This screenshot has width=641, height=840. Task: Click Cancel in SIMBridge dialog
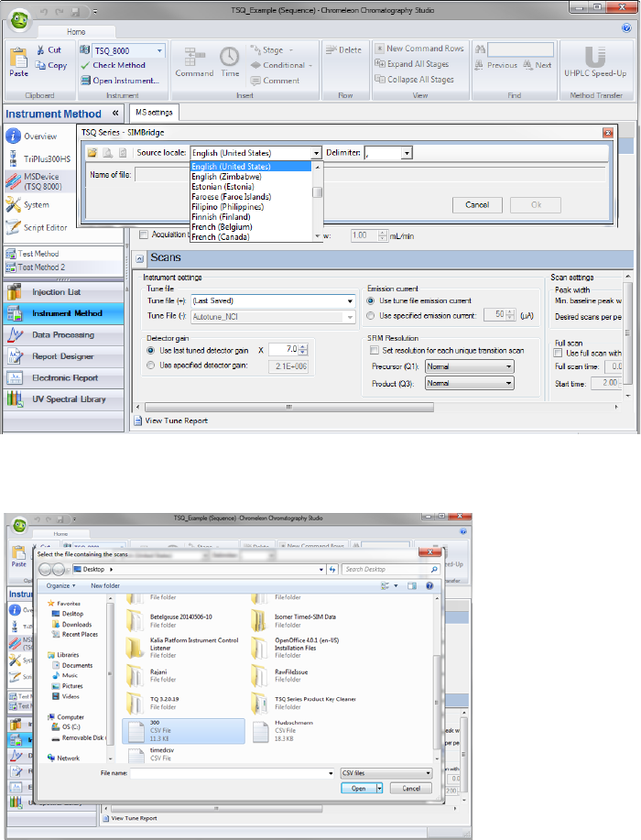(477, 205)
